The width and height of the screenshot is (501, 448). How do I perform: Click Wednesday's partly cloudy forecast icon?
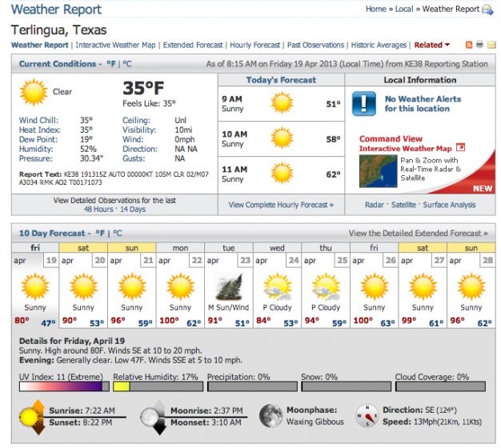[278, 286]
